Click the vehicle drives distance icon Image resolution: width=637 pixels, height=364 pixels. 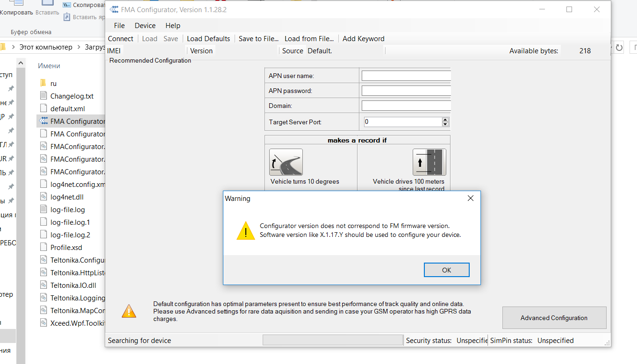[x=429, y=162]
